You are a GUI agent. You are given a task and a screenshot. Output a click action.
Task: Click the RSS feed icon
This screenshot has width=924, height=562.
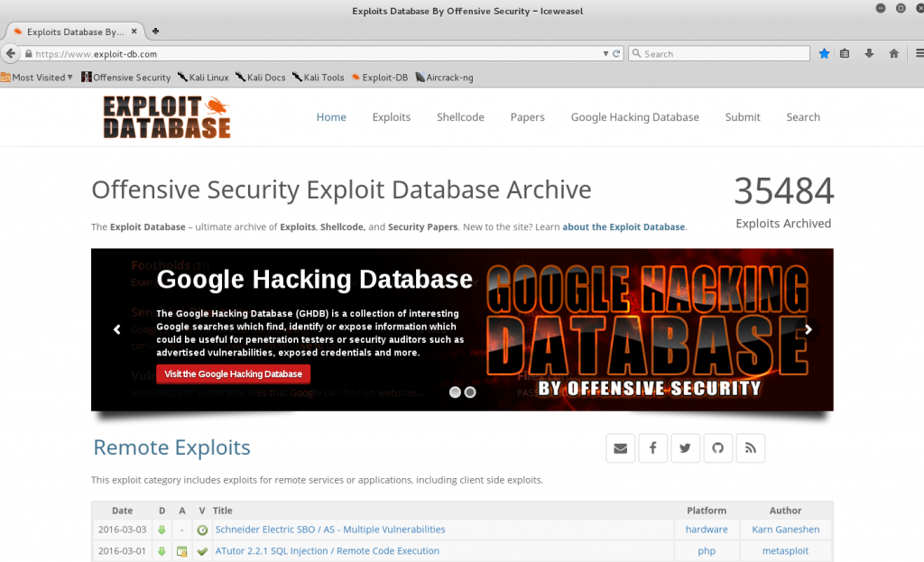coord(750,448)
